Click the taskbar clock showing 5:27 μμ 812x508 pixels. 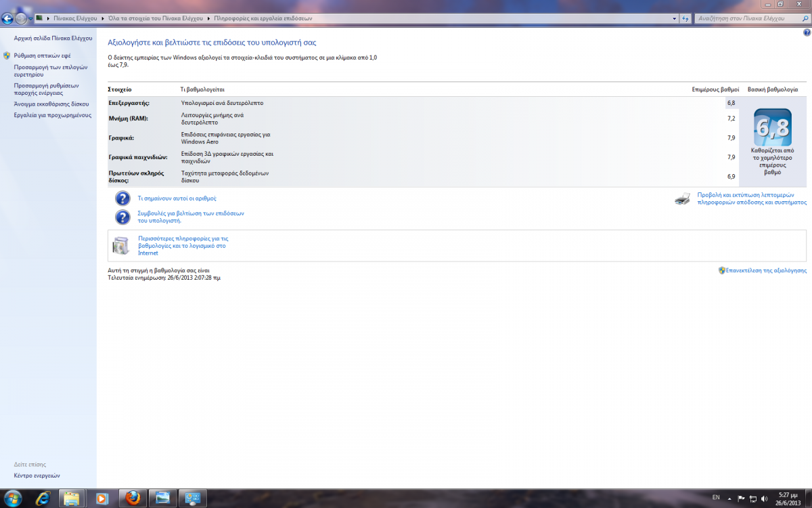pos(788,499)
